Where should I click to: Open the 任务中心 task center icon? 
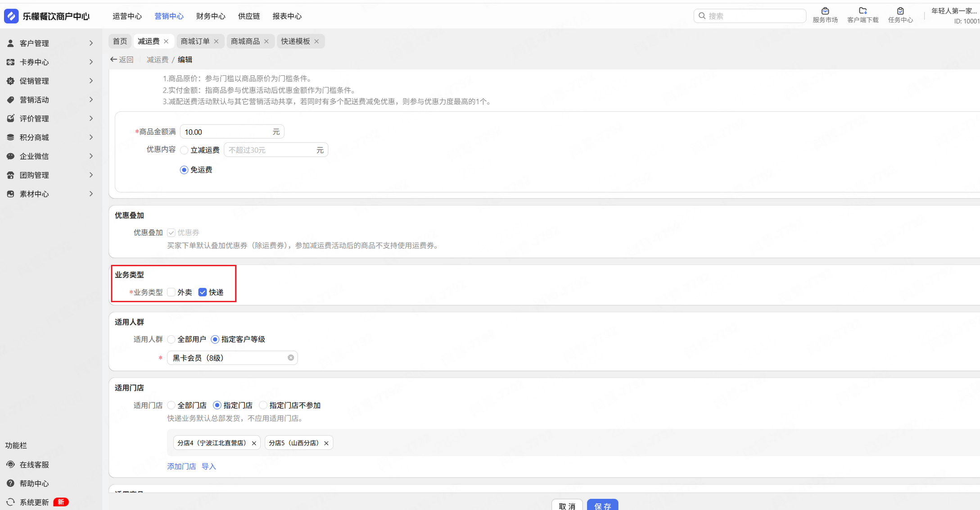point(900,11)
